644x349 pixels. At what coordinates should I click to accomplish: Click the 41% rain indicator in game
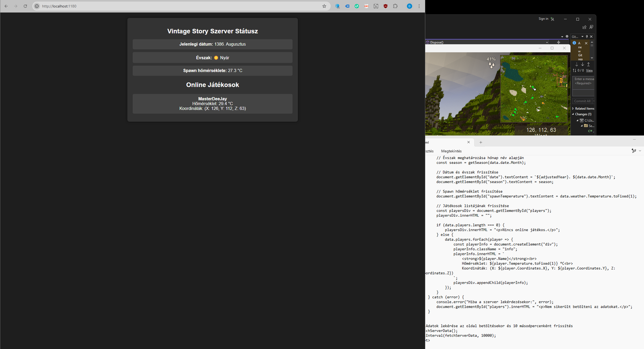[x=491, y=62]
